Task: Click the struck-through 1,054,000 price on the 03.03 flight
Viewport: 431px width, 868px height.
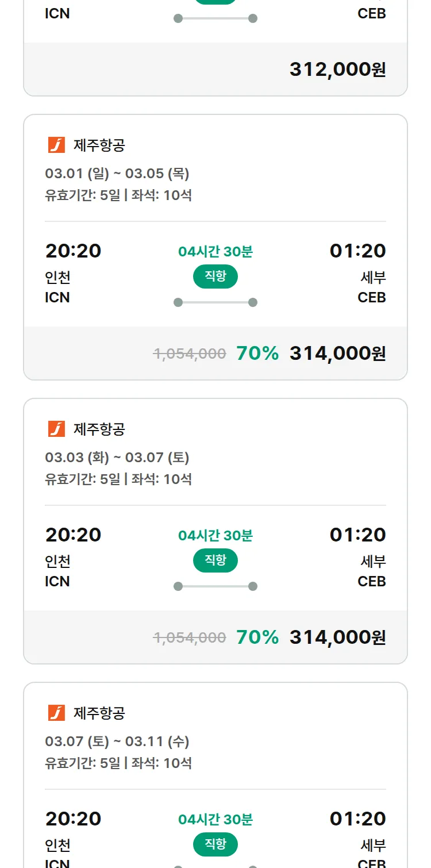Action: click(x=190, y=637)
